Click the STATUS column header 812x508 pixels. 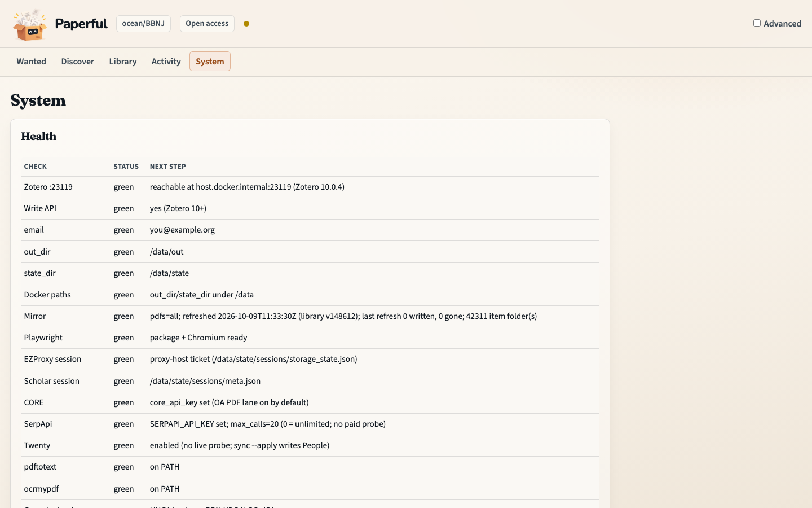[x=126, y=167]
